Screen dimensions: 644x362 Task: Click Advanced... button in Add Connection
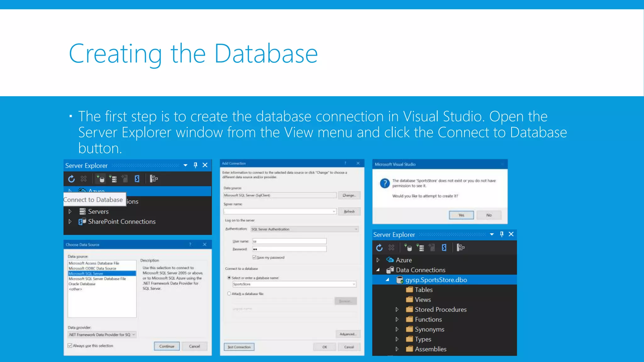point(348,334)
